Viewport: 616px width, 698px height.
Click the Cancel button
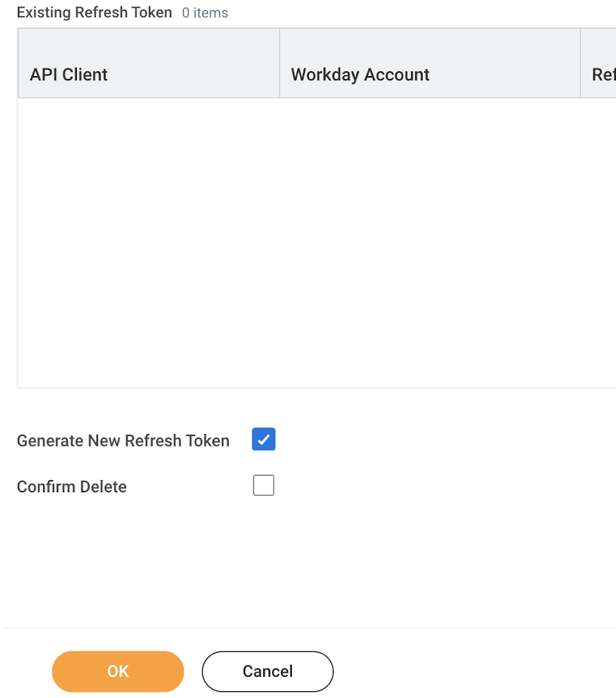coord(267,671)
